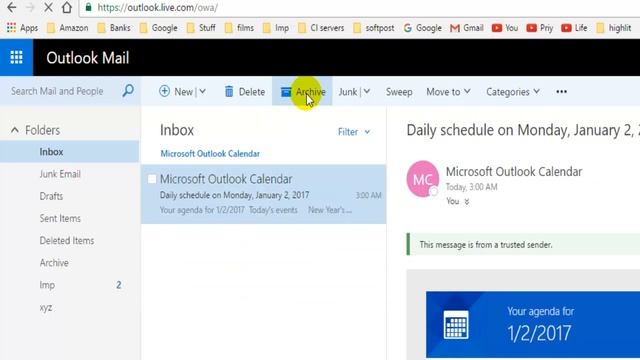Open the Categories dropdown
640x360 pixels.
(x=513, y=92)
